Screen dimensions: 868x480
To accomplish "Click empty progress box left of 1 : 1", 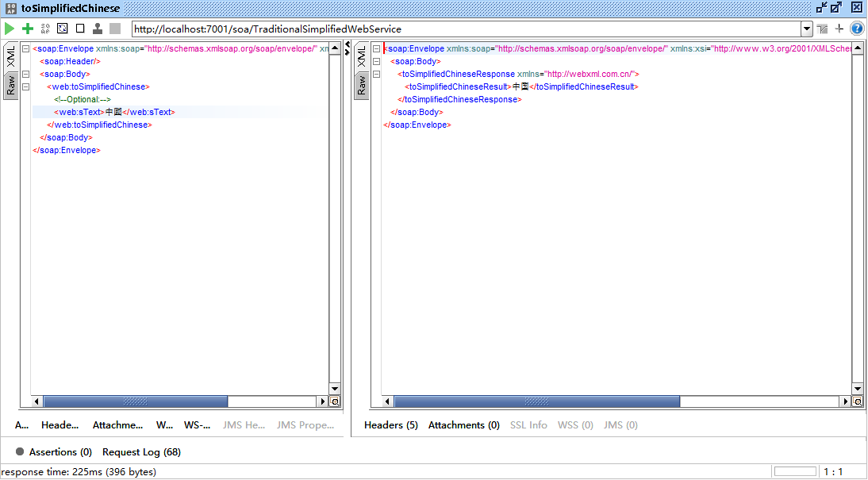I will [795, 472].
